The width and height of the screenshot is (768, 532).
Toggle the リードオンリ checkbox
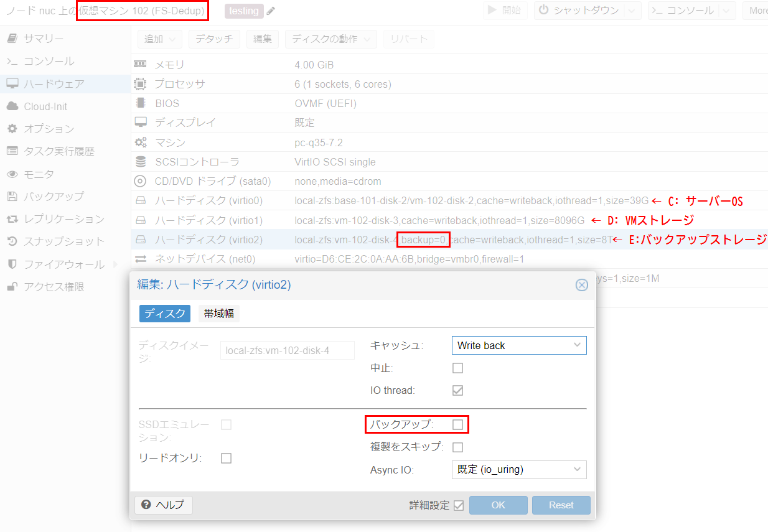[227, 458]
